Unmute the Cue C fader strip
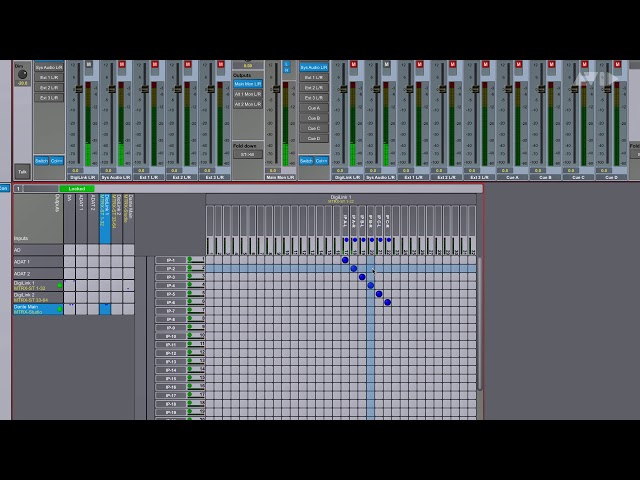 point(585,64)
